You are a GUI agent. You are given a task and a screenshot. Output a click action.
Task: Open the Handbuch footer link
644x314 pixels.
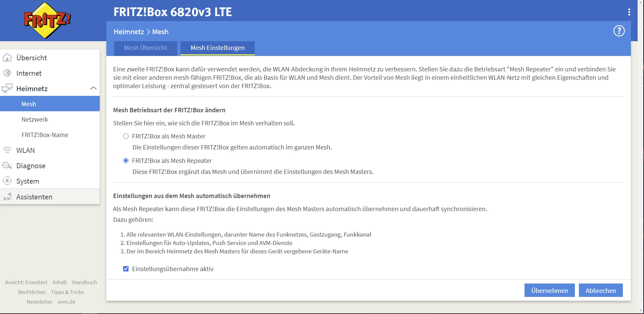coord(84,282)
